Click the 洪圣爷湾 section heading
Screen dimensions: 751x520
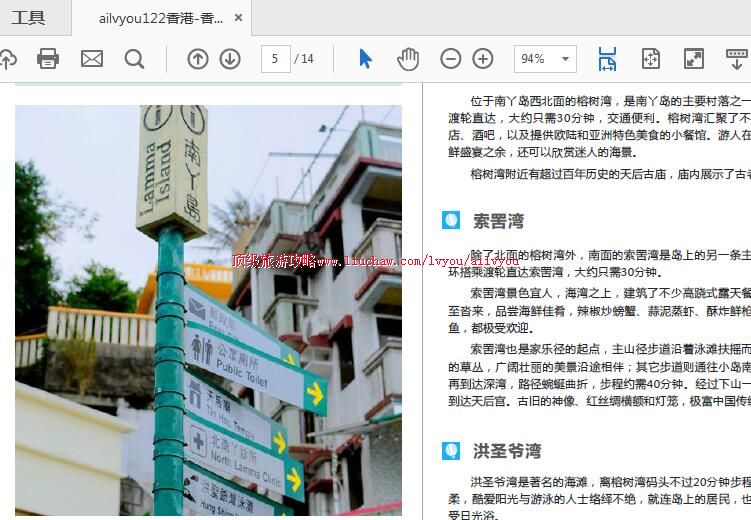(x=506, y=451)
